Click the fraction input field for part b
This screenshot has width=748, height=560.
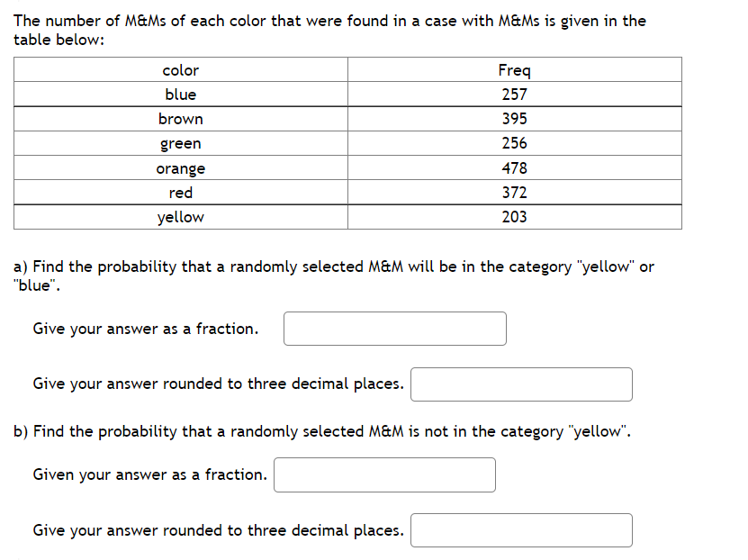point(383,475)
